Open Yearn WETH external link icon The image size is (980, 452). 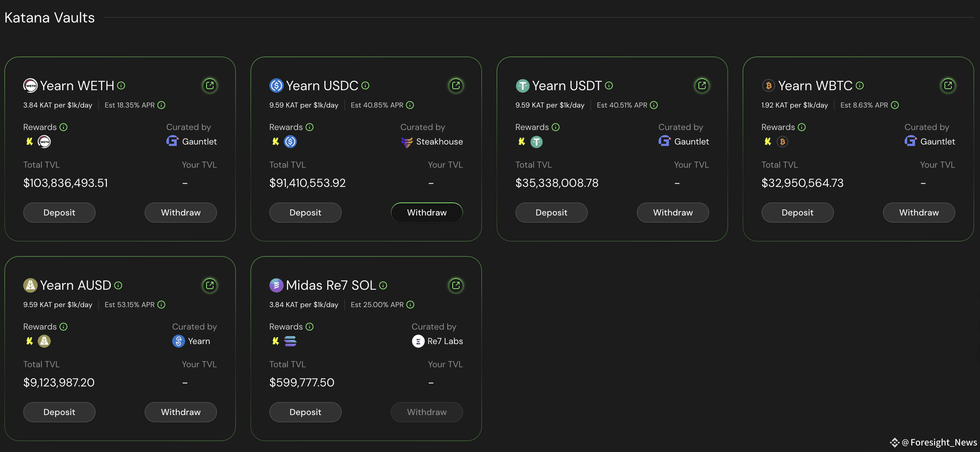pyautogui.click(x=209, y=85)
